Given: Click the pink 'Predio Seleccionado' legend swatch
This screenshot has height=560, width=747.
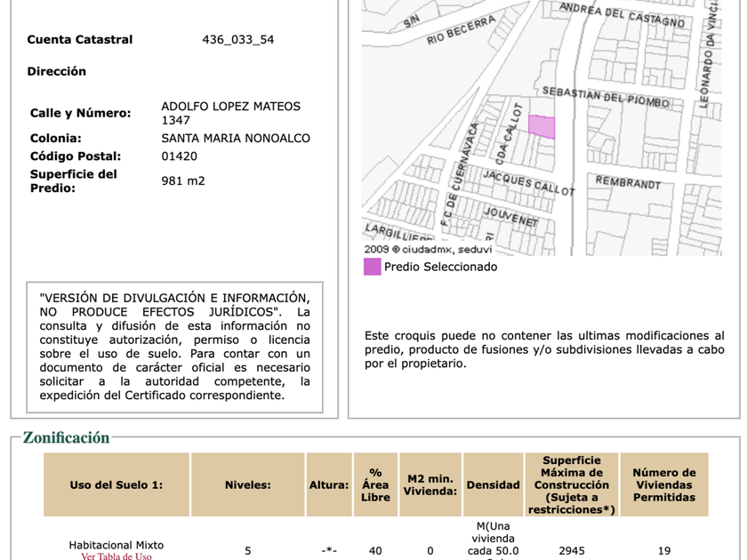Looking at the screenshot, I should [372, 267].
